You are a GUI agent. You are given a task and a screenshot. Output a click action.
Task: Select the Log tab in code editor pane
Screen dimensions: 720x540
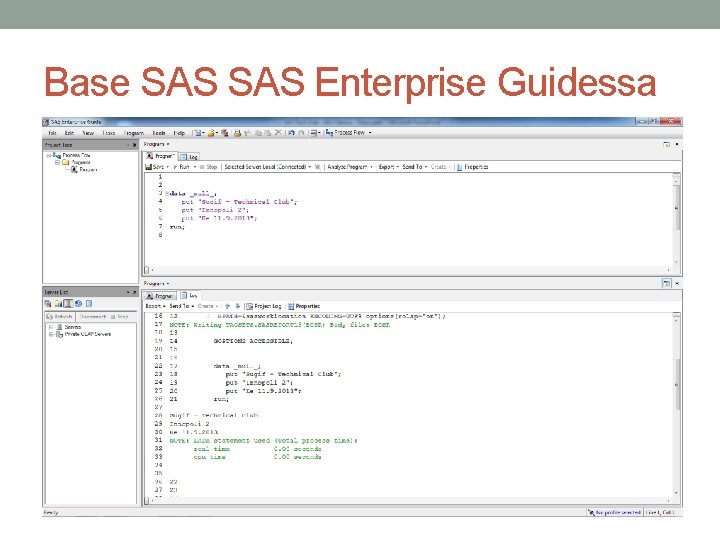(189, 157)
